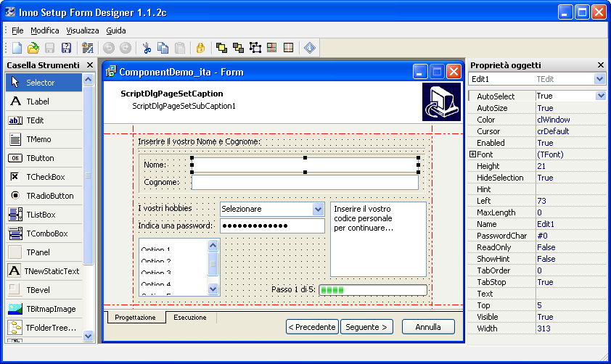611x364 pixels.
Task: Click the Cognome edit field
Action: point(305,182)
